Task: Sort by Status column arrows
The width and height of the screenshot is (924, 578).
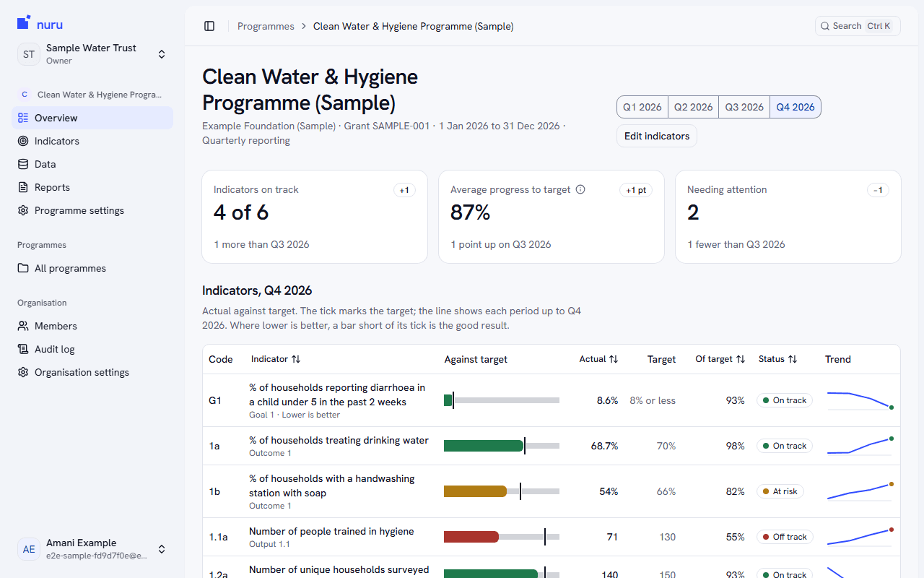Action: [x=793, y=359]
